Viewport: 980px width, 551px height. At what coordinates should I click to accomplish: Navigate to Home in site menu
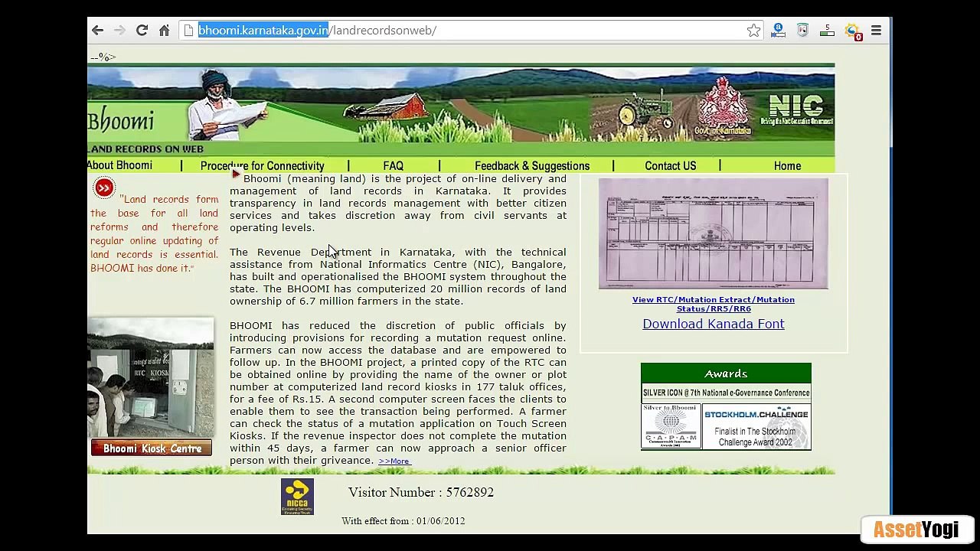pos(787,166)
